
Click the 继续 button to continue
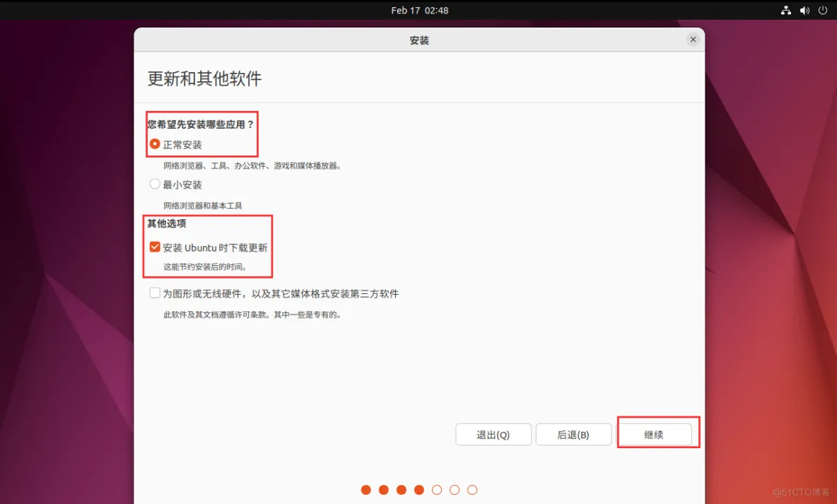pyautogui.click(x=654, y=435)
